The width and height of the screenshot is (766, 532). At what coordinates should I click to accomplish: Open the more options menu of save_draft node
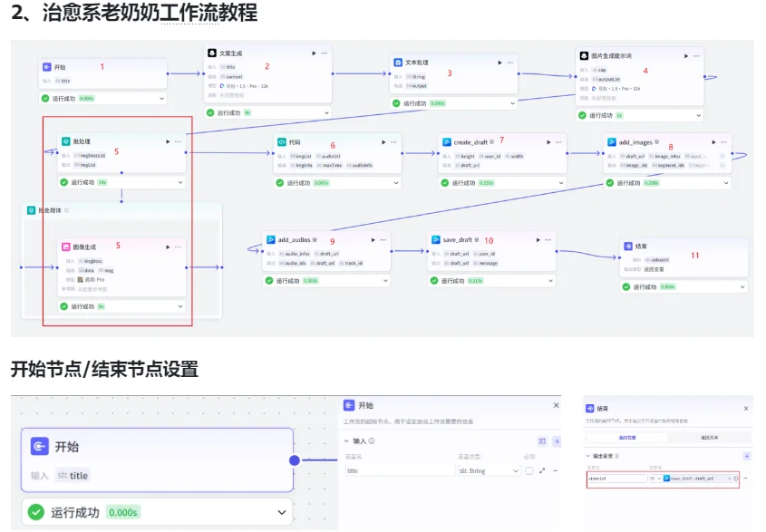coord(548,240)
